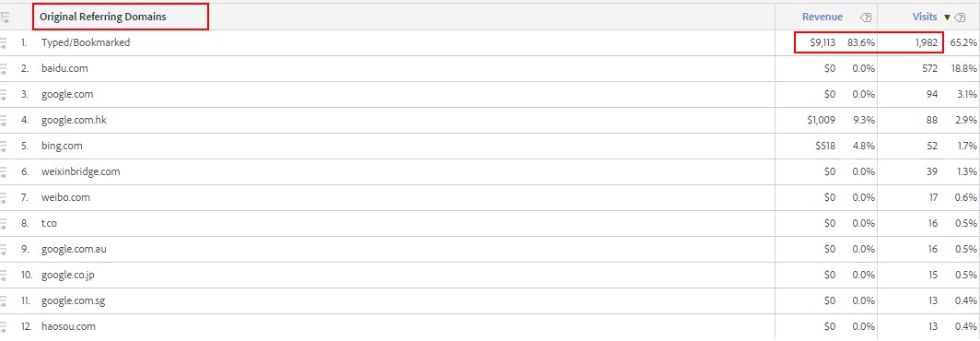Click the breakdown icon in the table header
Image resolution: width=980 pixels, height=341 pixels.
point(5,18)
